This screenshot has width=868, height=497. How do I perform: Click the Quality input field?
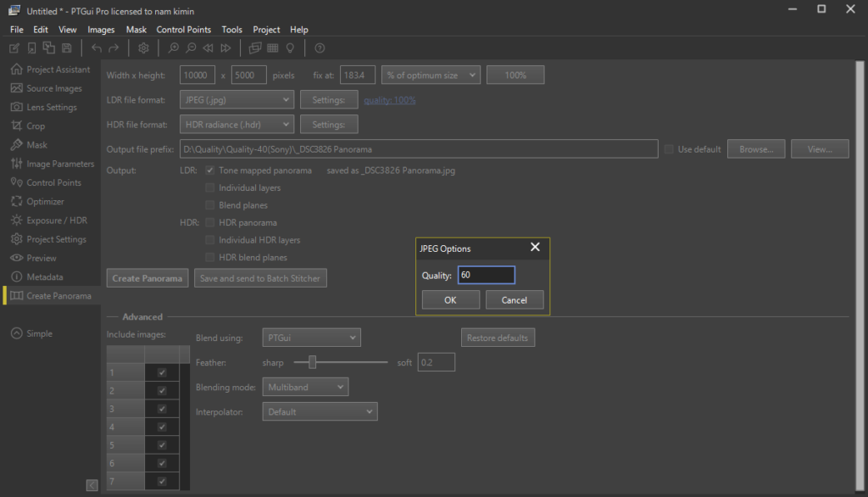(486, 275)
